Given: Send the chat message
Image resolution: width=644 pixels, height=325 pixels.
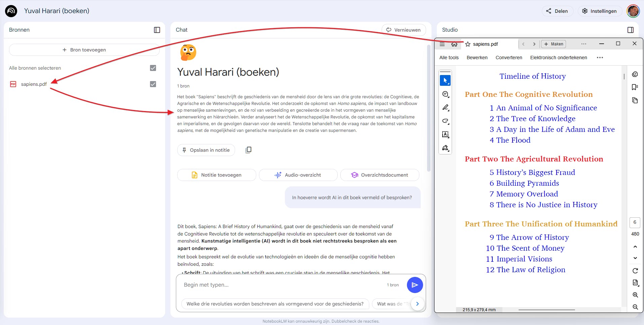Looking at the screenshot, I should [415, 285].
